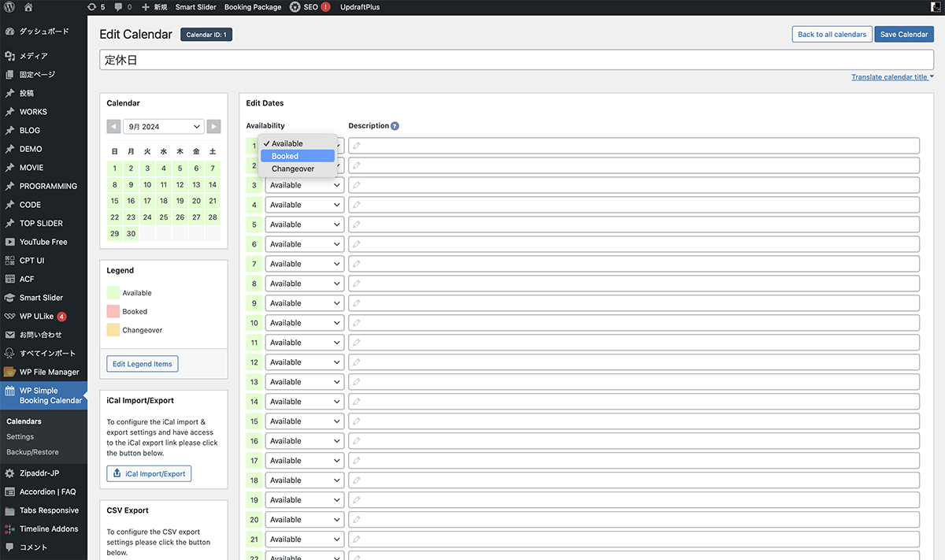Click the calendar title field 定休日
The width and height of the screenshot is (945, 560).
tap(516, 60)
